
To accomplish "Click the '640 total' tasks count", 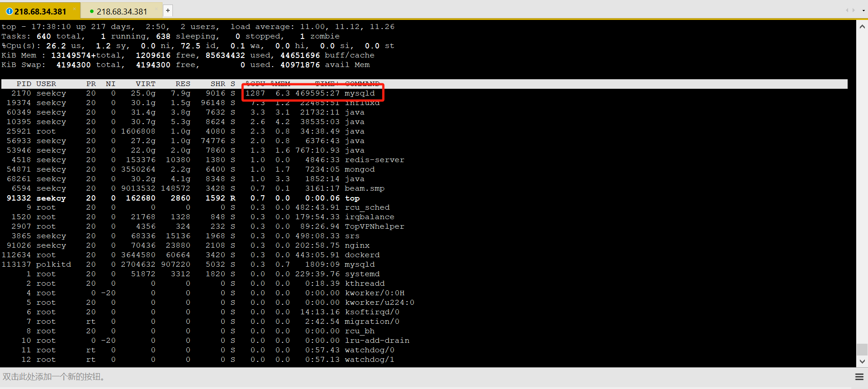I will [58, 36].
